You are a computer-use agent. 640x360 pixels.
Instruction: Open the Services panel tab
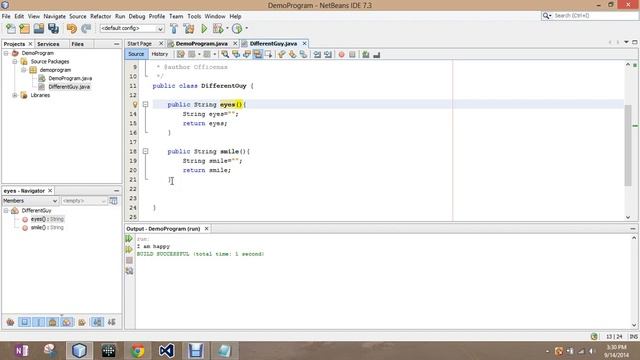point(48,44)
